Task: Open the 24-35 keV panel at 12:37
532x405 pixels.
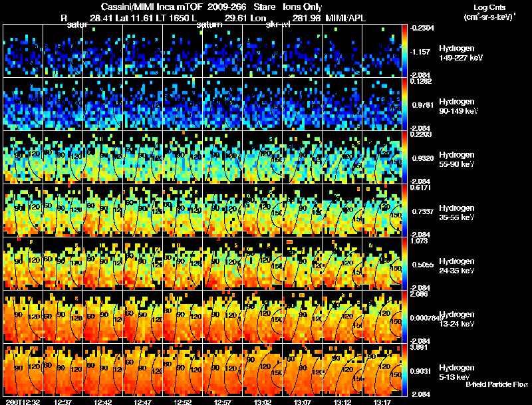Action: coord(63,264)
